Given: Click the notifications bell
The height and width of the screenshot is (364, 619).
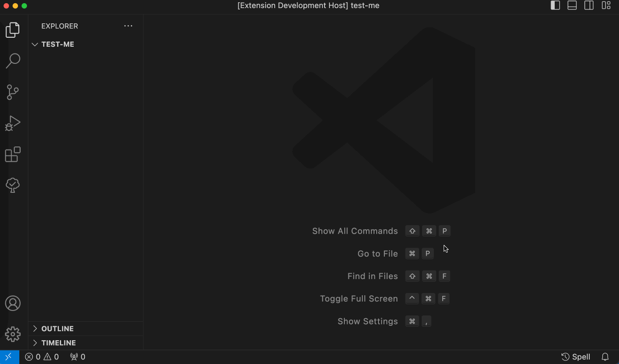Looking at the screenshot, I should click(606, 356).
